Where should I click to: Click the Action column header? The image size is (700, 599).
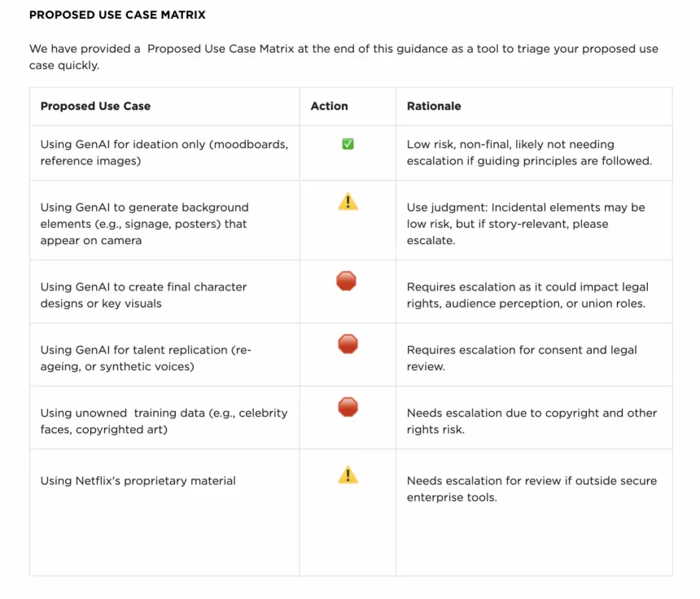[x=329, y=106]
